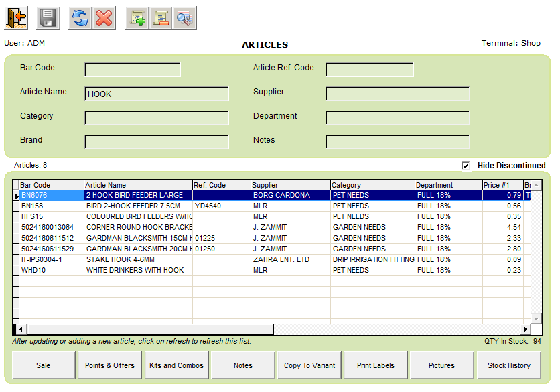Screen dimensions: 560x392
Task: Click the remove article minus icon
Action: pos(161,18)
